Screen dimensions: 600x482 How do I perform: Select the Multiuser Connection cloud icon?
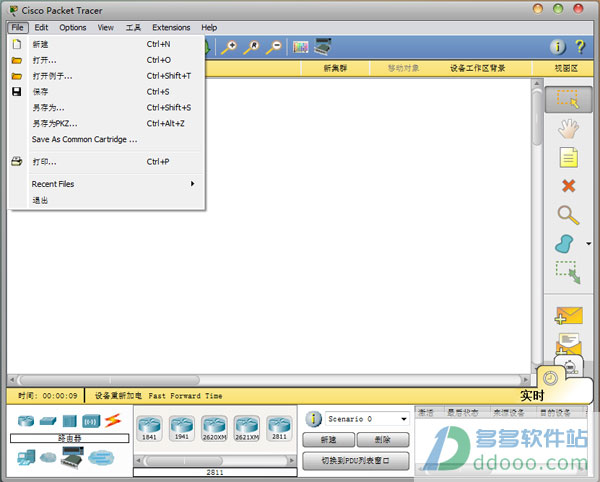(101, 457)
